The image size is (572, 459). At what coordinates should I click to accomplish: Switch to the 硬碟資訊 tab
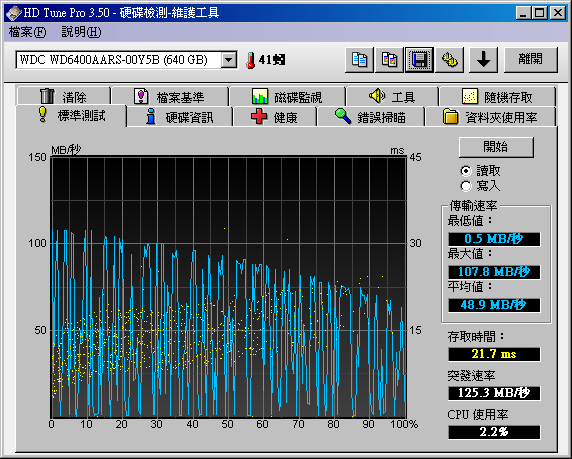(x=179, y=117)
